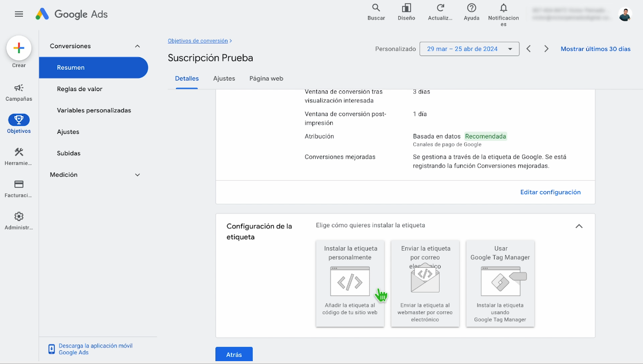Open Descarga la aplicación móvil link
The width and height of the screenshot is (643, 364).
tap(96, 349)
